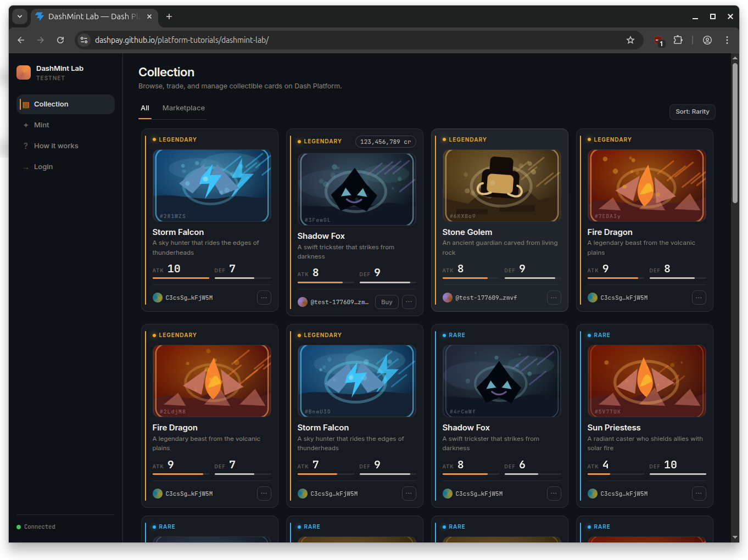This screenshot has width=748, height=560.
Task: Open a new browser tab
Action: 169,16
